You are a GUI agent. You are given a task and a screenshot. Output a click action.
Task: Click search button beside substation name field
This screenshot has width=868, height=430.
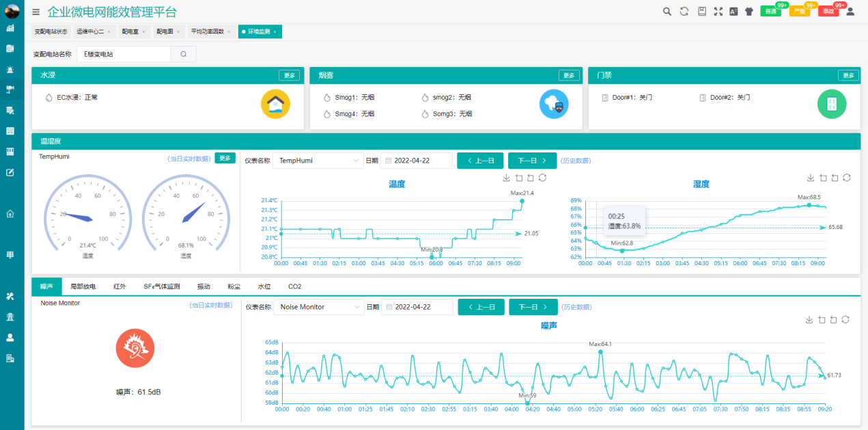(184, 54)
